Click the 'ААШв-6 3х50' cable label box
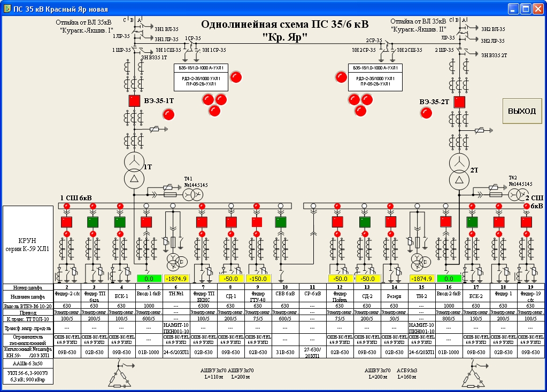The width and height of the screenshot is (547, 392). coord(28,363)
